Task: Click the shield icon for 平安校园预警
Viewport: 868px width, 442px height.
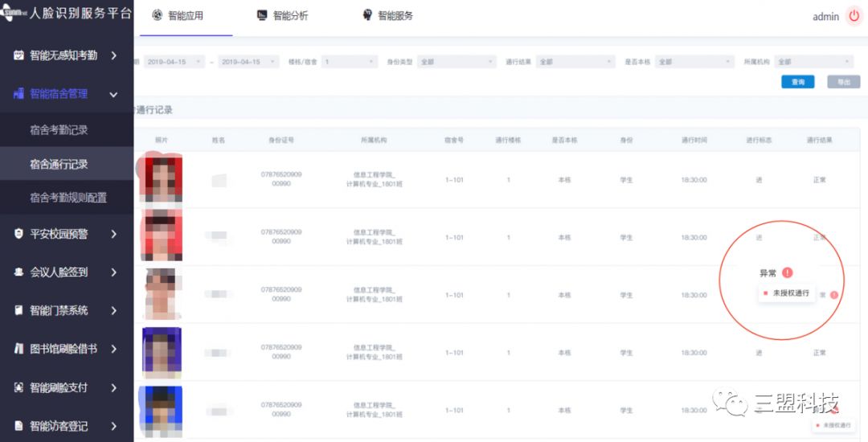Action: point(18,234)
